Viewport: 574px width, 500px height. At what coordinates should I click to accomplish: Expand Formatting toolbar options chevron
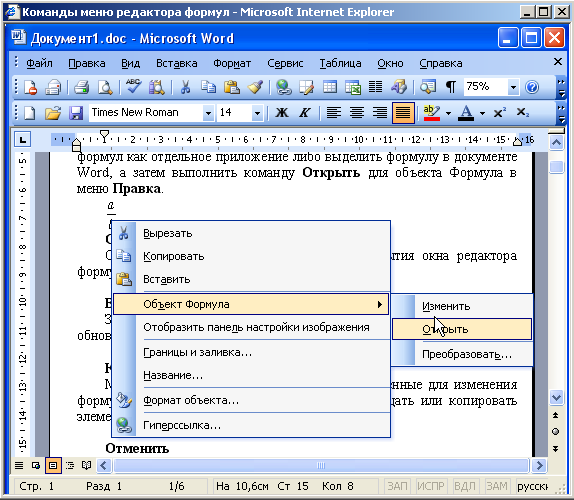[561, 113]
